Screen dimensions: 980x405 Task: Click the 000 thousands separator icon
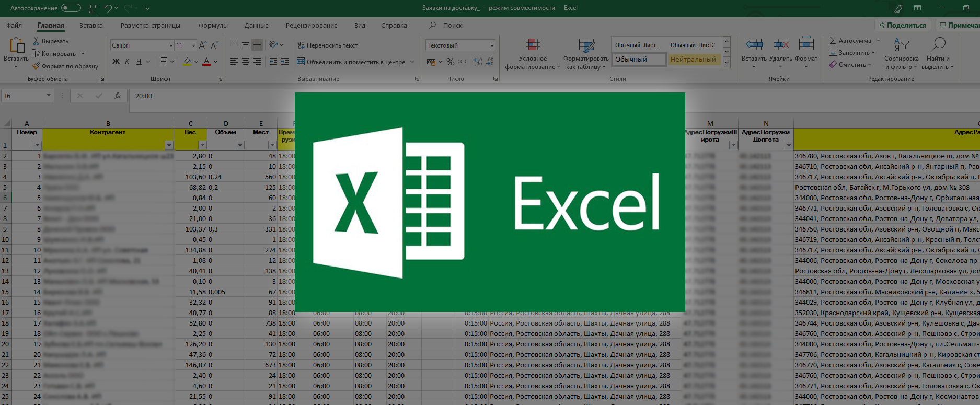462,62
